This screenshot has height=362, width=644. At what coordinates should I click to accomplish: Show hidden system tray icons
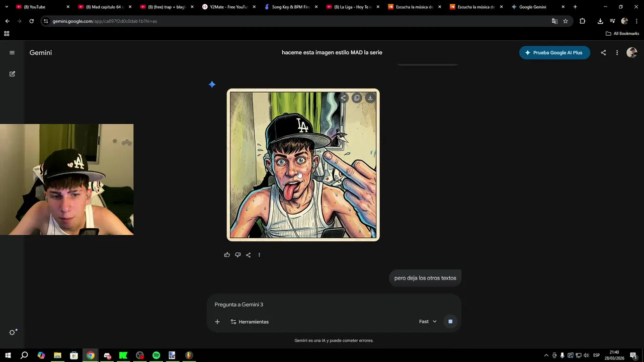coord(546,355)
